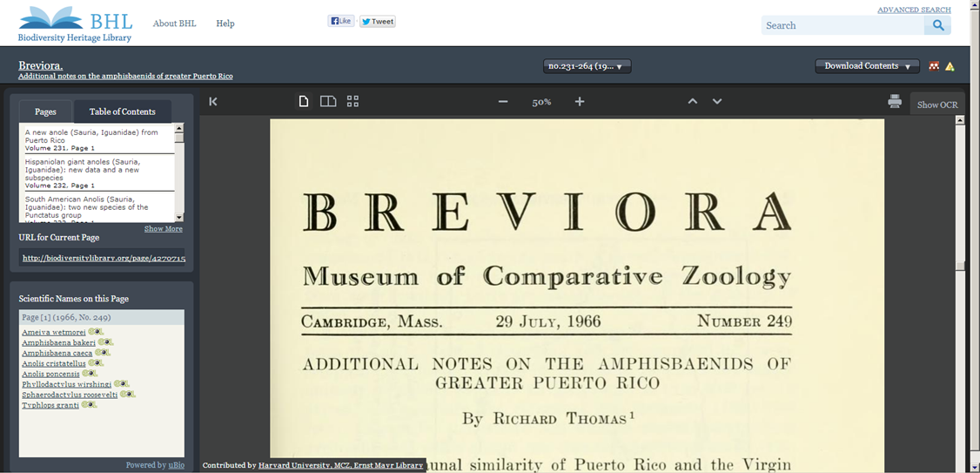Go to next page with down arrow
The height and width of the screenshot is (473, 980).
(717, 102)
